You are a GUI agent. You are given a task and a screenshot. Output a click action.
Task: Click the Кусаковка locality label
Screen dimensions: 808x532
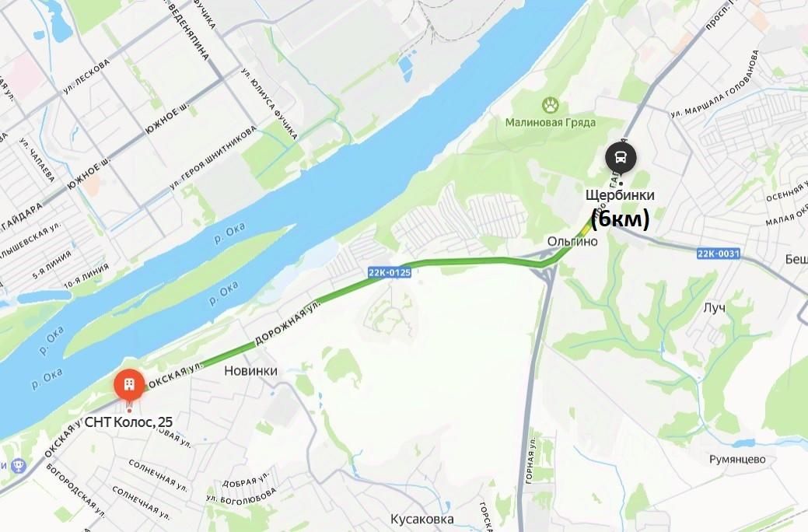point(422,519)
